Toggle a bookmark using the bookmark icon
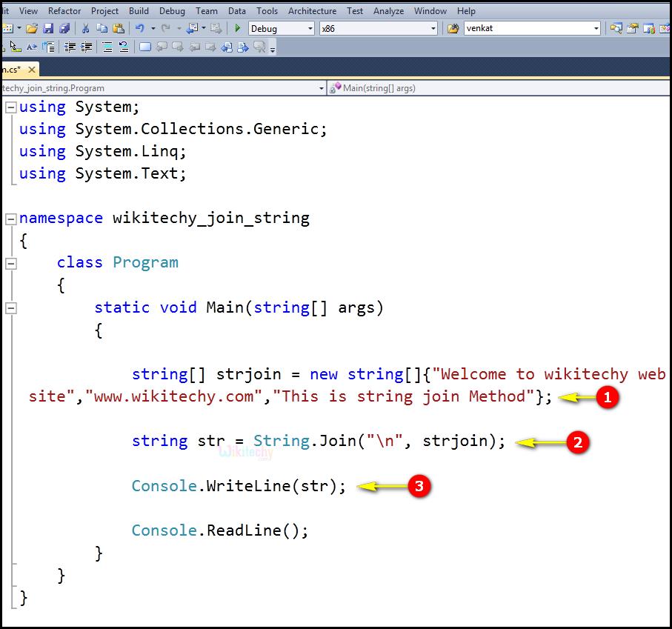 coord(146,47)
